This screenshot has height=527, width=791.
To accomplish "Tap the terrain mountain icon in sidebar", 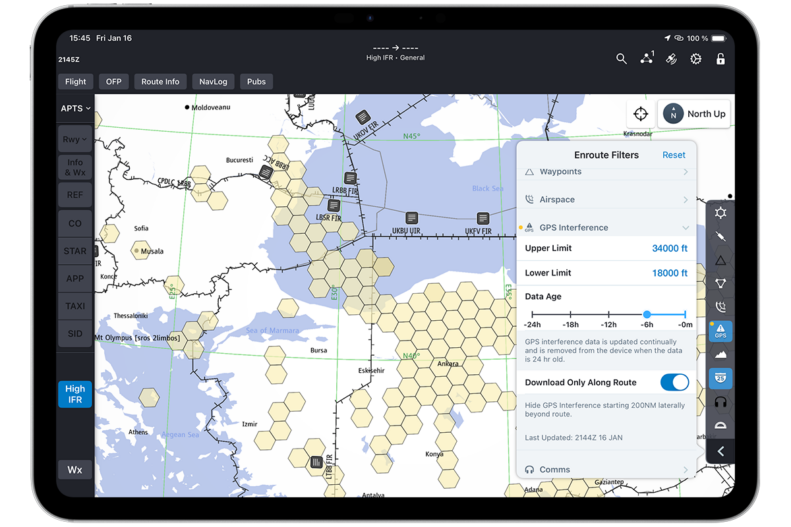I will click(x=720, y=355).
